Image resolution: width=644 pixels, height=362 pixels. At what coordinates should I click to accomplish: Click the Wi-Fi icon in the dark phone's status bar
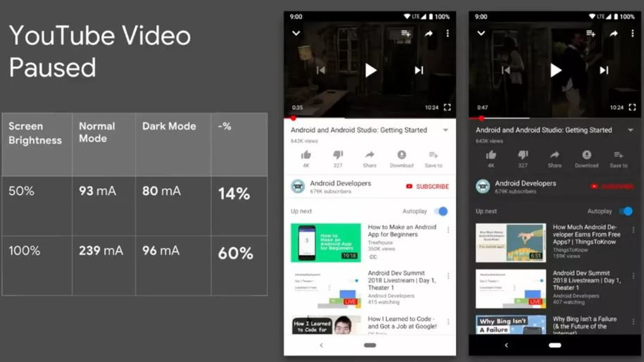tap(592, 16)
